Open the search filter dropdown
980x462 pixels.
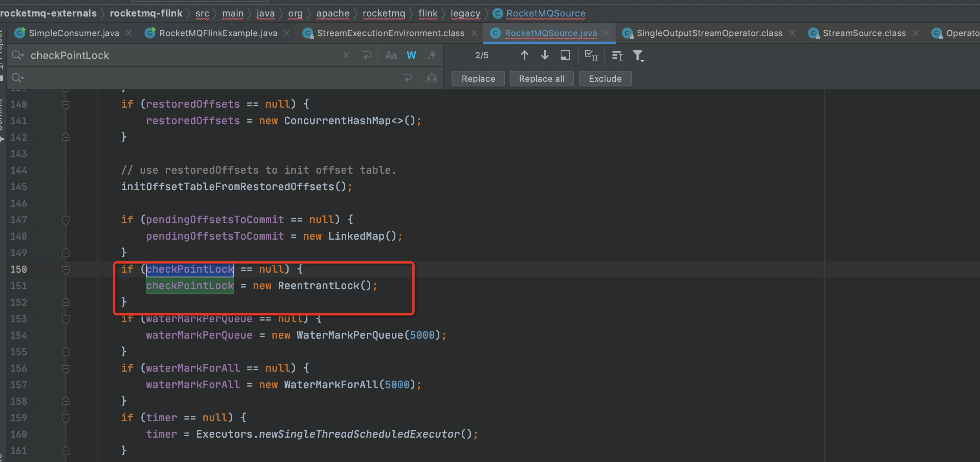click(638, 56)
